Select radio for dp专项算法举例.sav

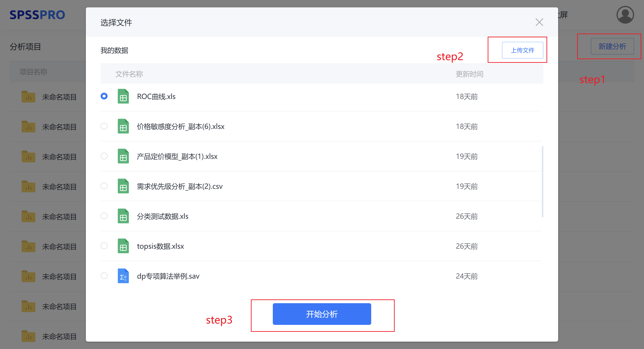pyautogui.click(x=104, y=276)
